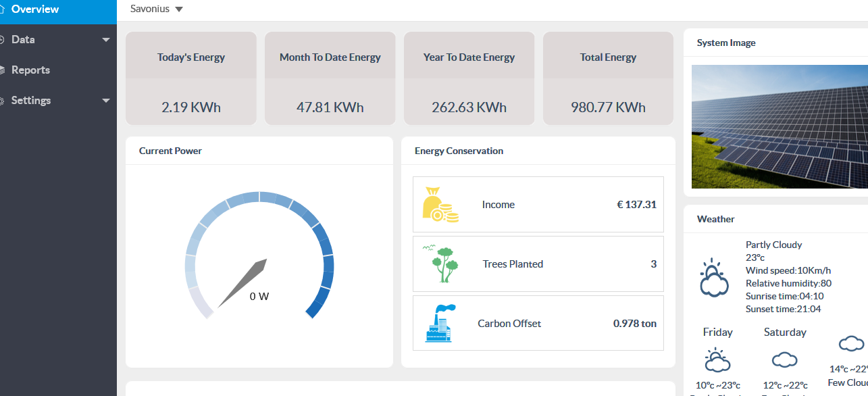Click the € 137.31 income amount

tap(637, 205)
